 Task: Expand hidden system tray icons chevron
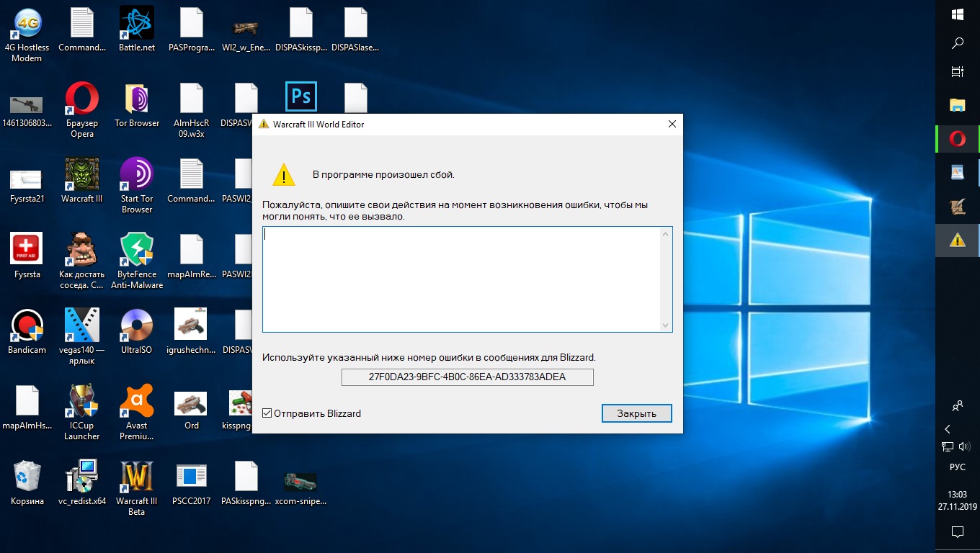tap(948, 429)
